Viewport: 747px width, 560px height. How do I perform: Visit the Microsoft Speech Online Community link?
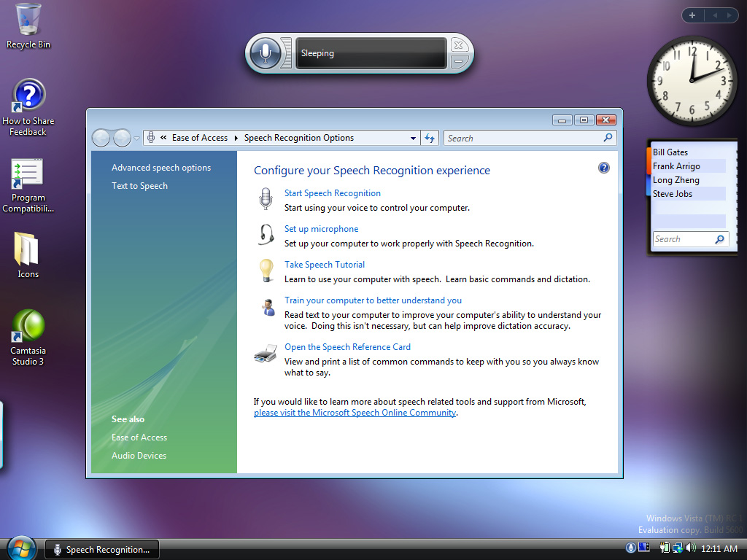click(x=355, y=412)
